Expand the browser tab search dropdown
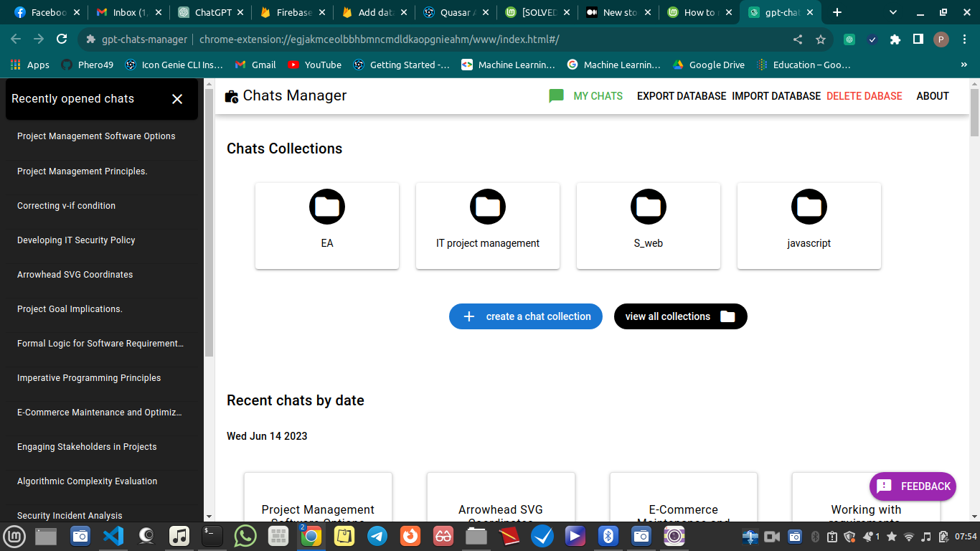980x551 pixels. click(892, 12)
